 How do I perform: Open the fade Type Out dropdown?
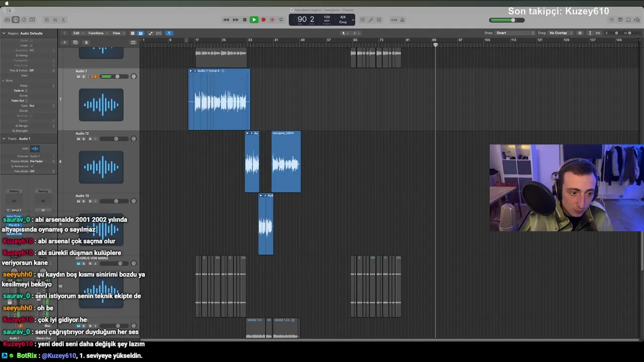click(43, 106)
